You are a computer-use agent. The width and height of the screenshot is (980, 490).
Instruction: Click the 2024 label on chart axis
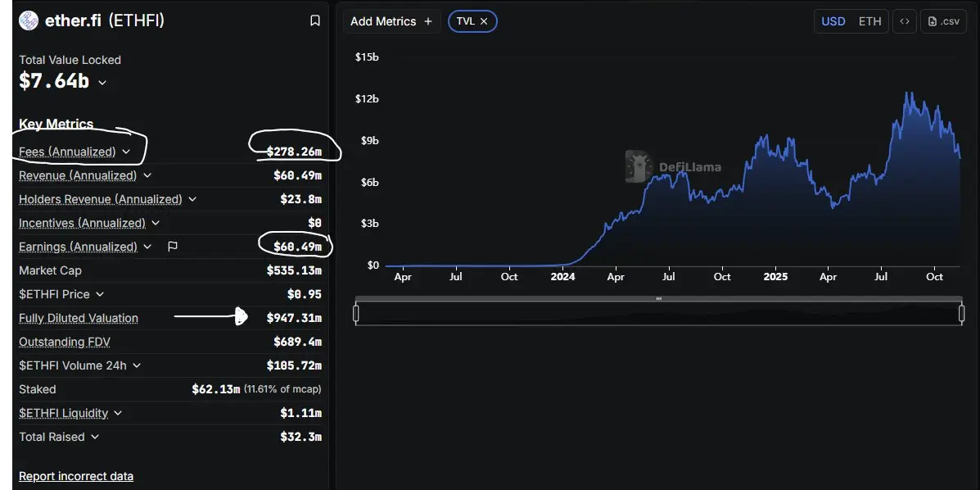click(562, 277)
